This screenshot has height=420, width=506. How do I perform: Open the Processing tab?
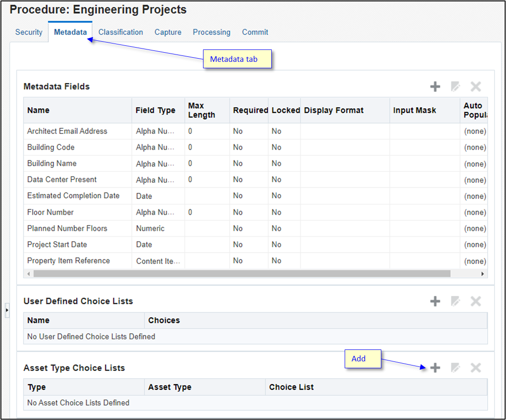click(x=211, y=32)
